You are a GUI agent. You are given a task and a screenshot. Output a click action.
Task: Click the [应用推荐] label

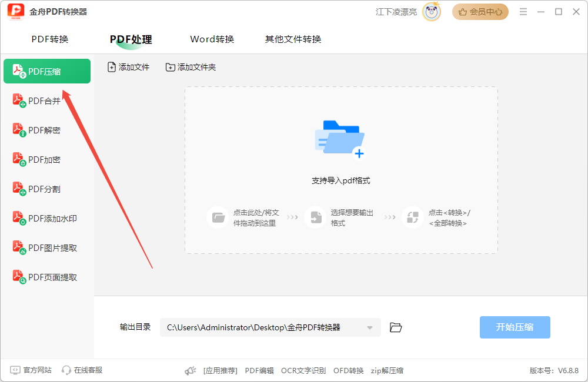(x=220, y=371)
